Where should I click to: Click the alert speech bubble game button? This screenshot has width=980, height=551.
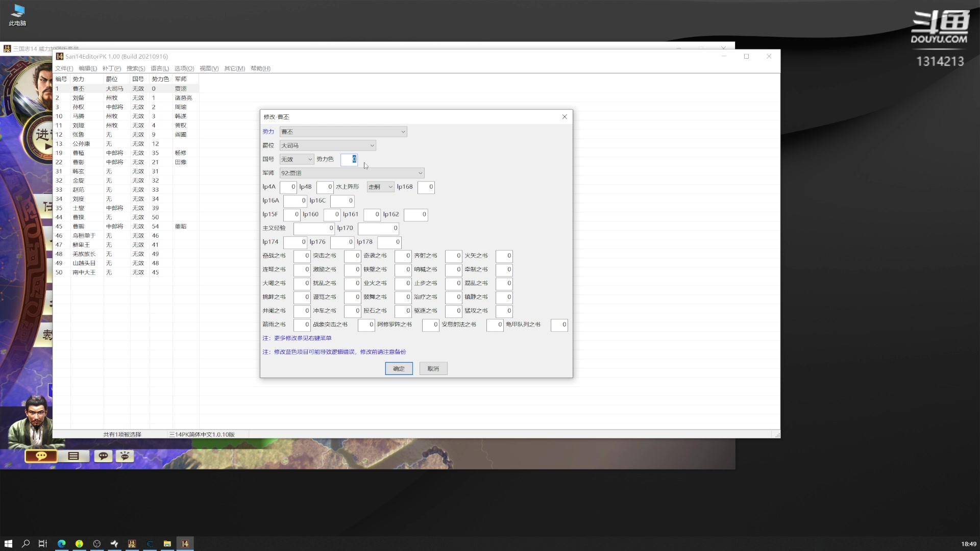click(125, 456)
